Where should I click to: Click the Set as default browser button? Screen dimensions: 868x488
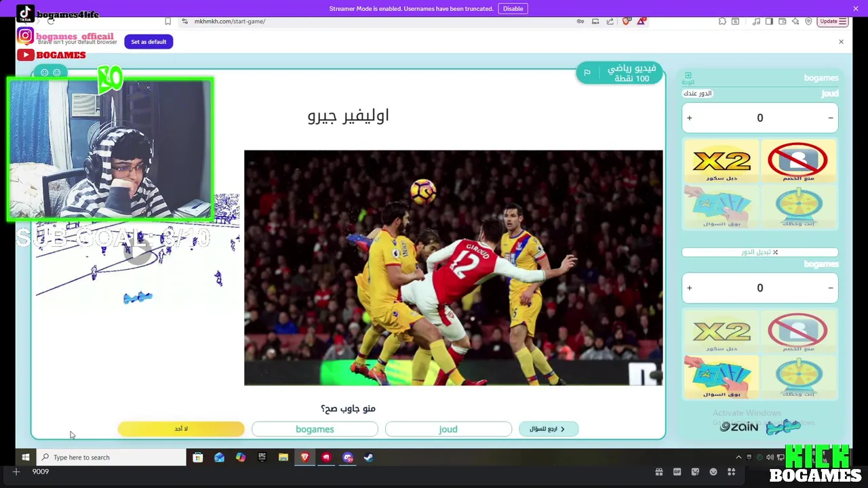point(149,41)
